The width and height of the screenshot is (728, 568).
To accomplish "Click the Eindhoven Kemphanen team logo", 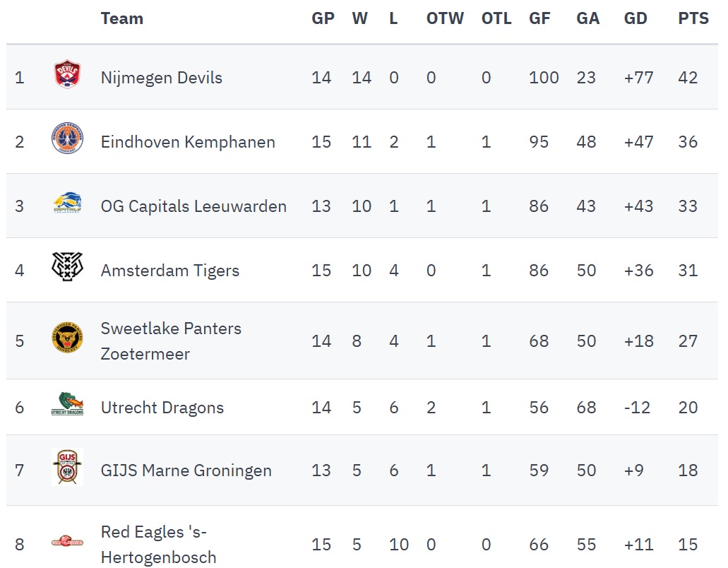I will (67, 138).
